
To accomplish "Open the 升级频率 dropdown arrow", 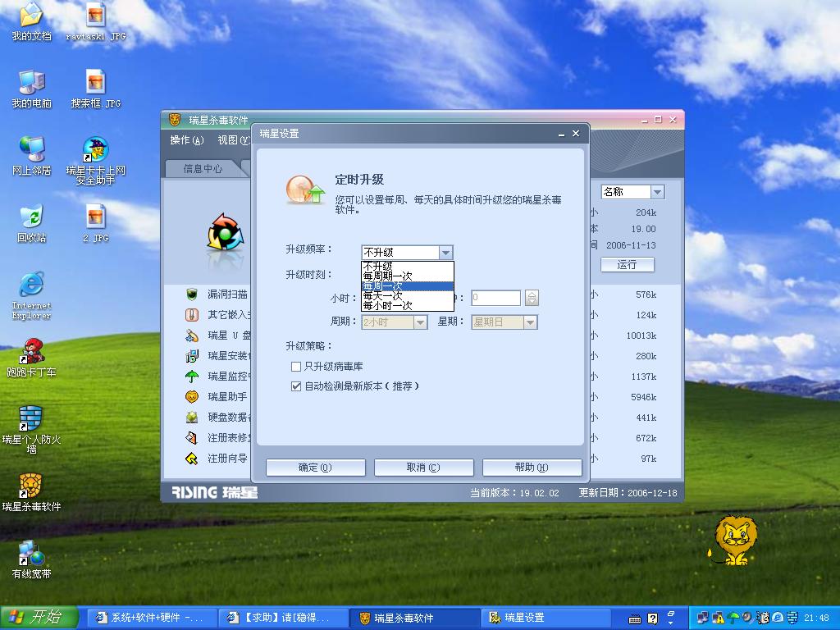I will [445, 252].
